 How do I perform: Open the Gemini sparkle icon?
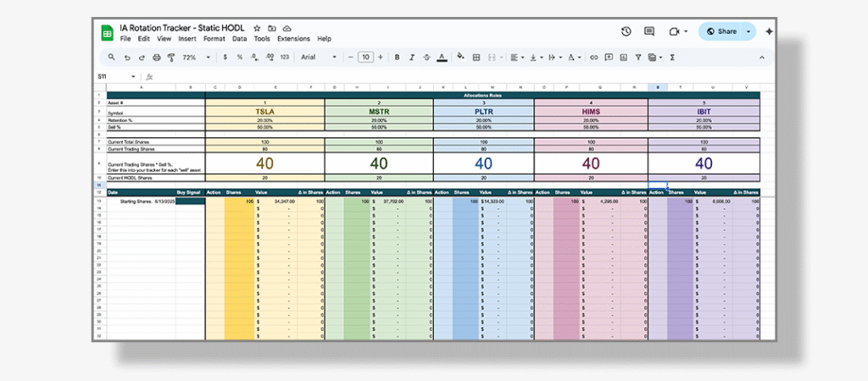click(x=769, y=31)
